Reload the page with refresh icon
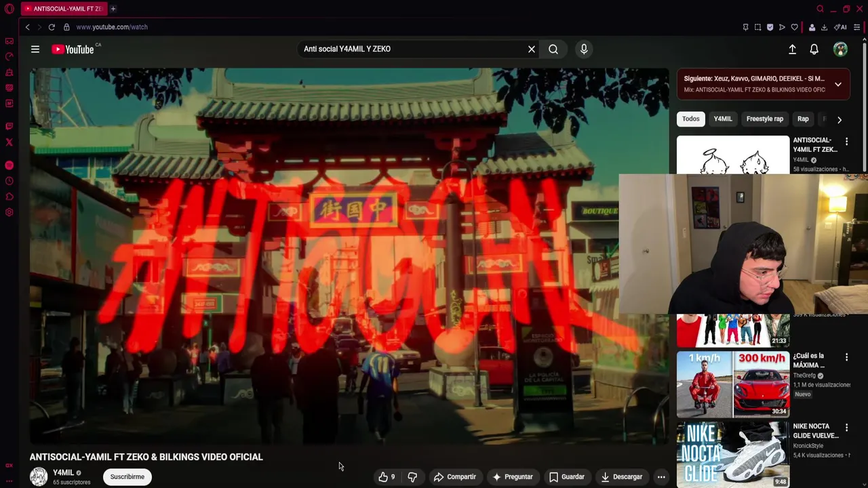This screenshot has height=488, width=868. (x=52, y=27)
